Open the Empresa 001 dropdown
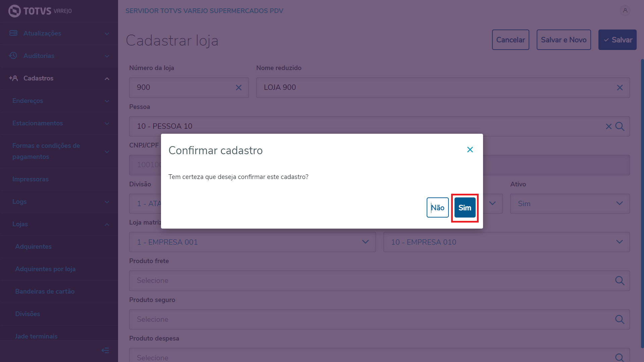Screen dimensions: 644x362 pyautogui.click(x=252, y=242)
